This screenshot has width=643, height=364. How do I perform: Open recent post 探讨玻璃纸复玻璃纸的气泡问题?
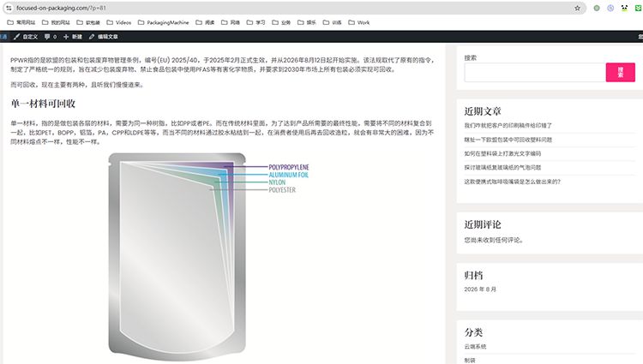pyautogui.click(x=502, y=168)
